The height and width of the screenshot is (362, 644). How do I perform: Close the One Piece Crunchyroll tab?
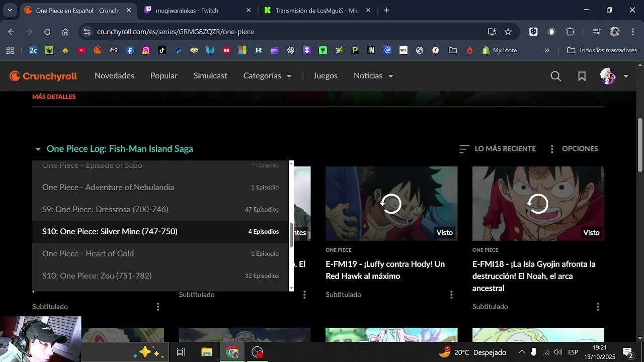point(129,10)
